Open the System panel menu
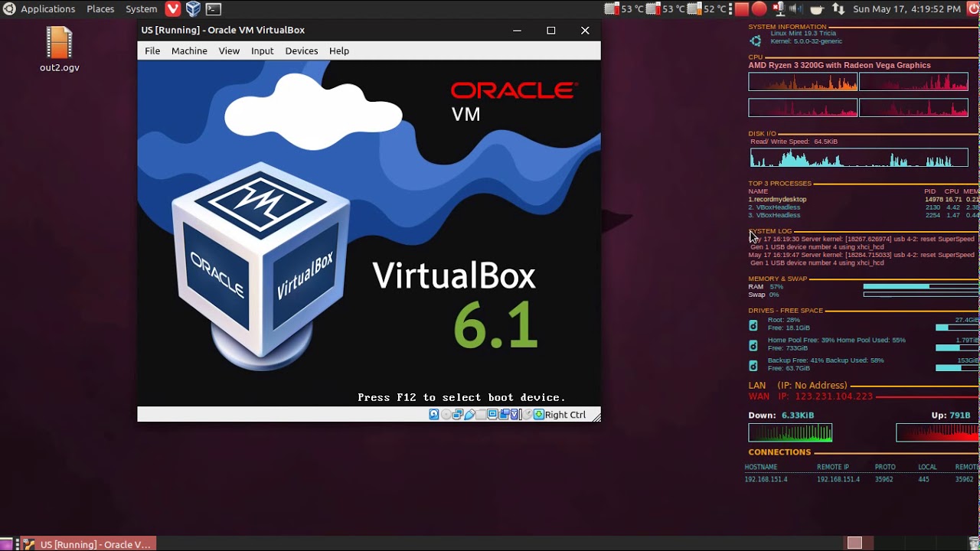 pos(141,9)
